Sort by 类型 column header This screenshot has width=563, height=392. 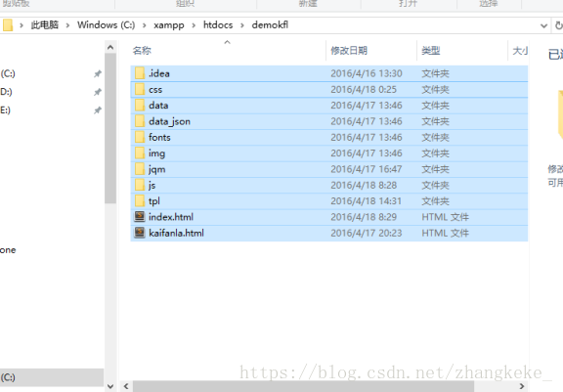(x=430, y=51)
